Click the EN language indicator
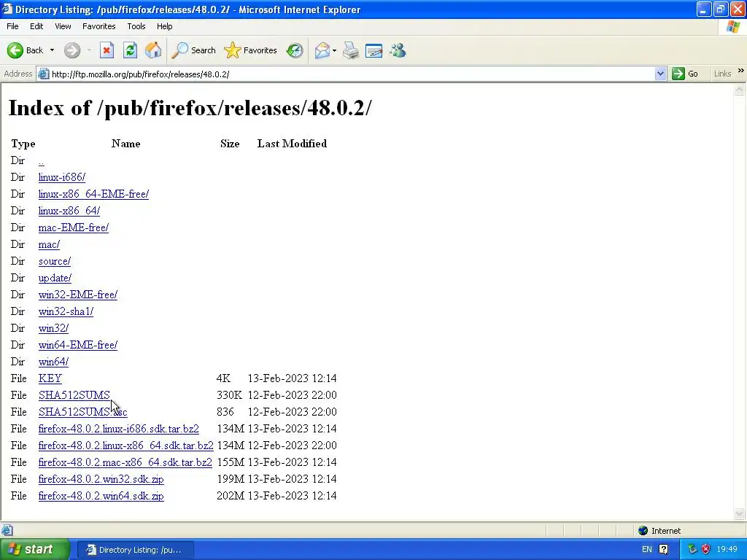 tap(646, 550)
